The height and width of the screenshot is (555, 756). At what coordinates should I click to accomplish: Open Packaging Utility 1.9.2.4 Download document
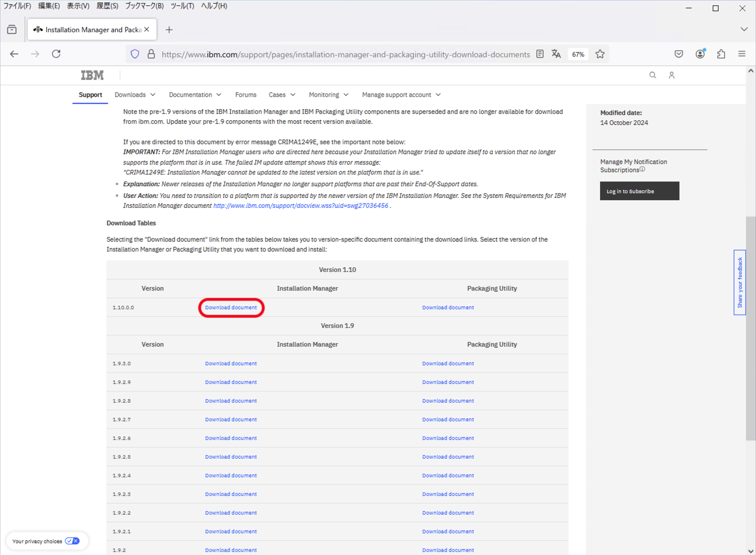pos(448,476)
